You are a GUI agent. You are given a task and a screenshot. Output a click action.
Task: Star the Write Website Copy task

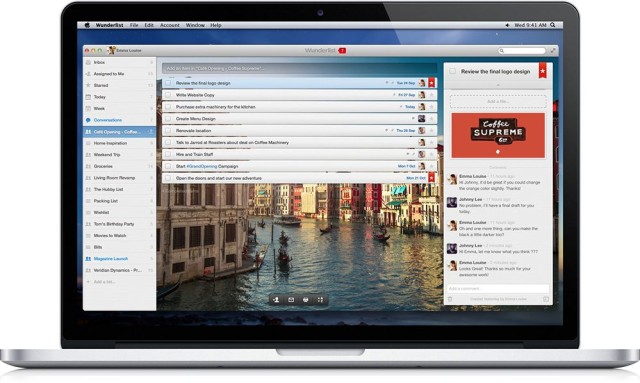pyautogui.click(x=431, y=95)
